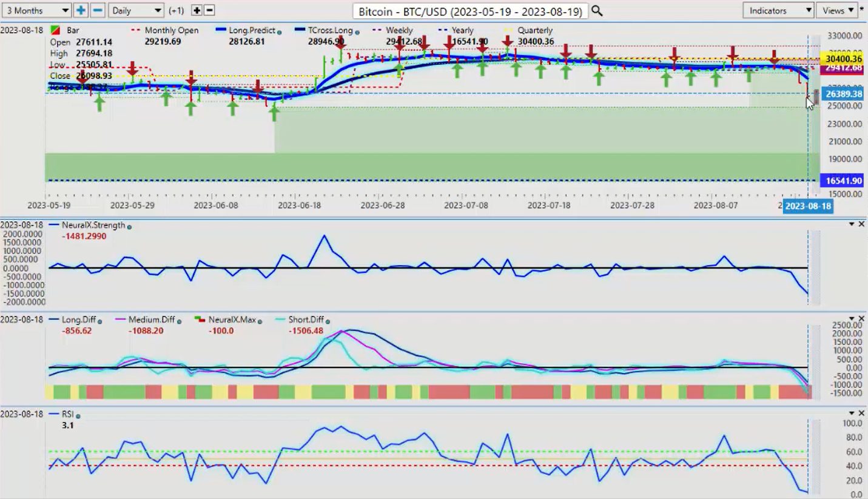Click the Open price 27611.14
868x499 pixels.
tap(93, 42)
